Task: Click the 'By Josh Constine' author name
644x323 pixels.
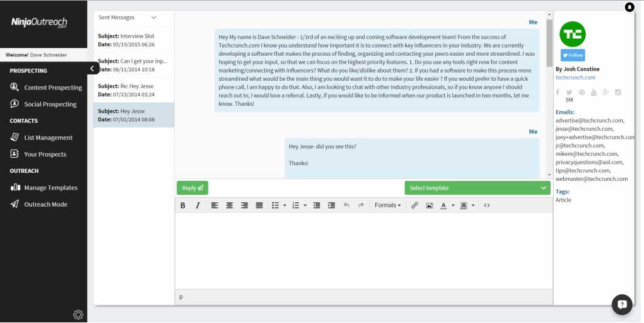Action: click(x=578, y=69)
